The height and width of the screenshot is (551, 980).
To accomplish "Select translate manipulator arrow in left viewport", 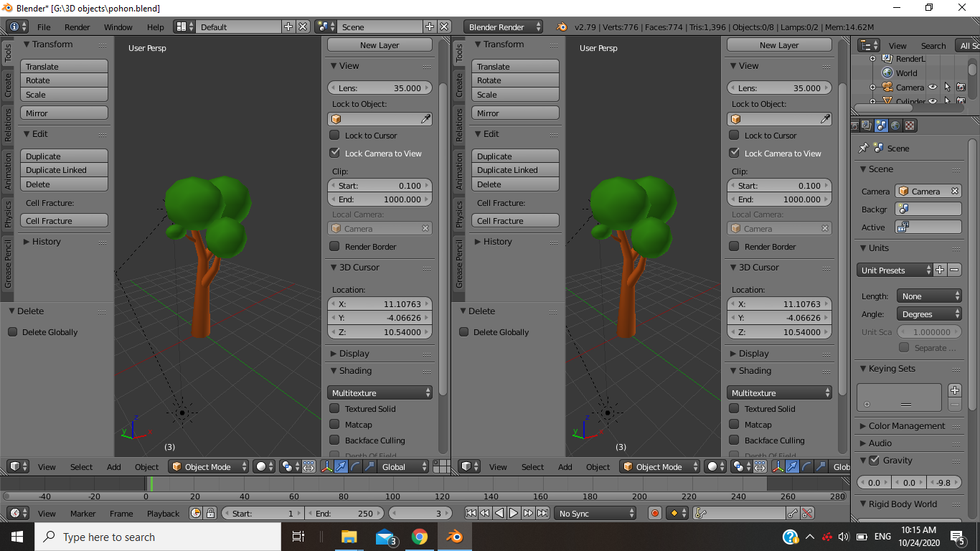I will click(341, 466).
